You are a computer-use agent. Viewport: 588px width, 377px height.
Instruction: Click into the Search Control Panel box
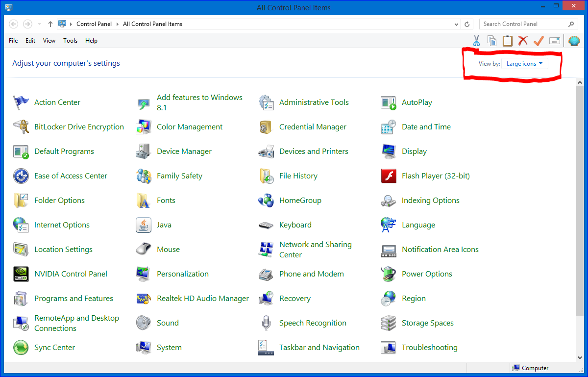(x=523, y=24)
